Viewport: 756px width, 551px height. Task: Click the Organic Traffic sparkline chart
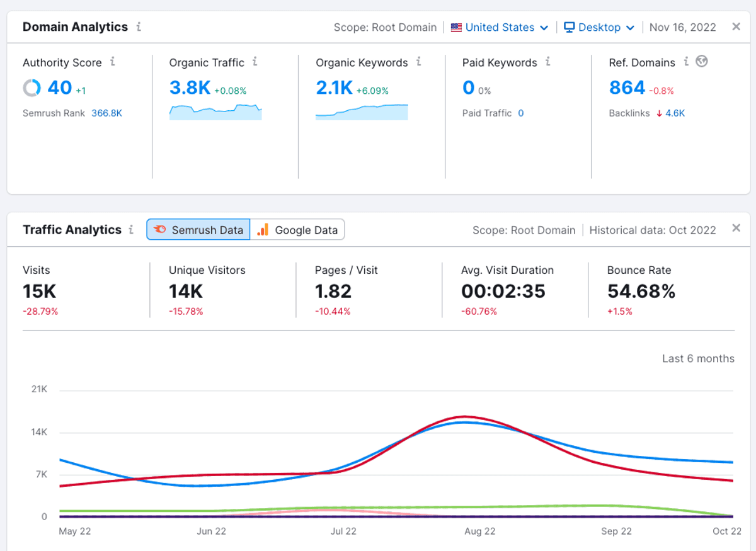click(215, 112)
